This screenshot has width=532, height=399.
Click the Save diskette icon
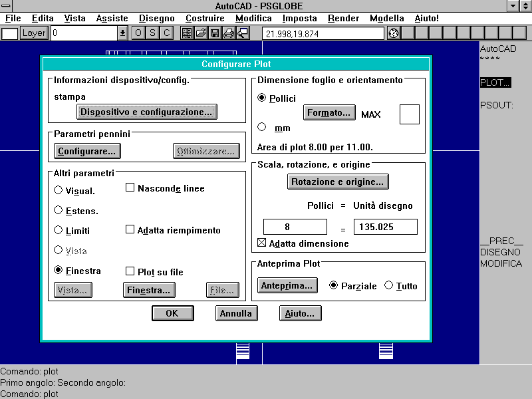(x=215, y=33)
